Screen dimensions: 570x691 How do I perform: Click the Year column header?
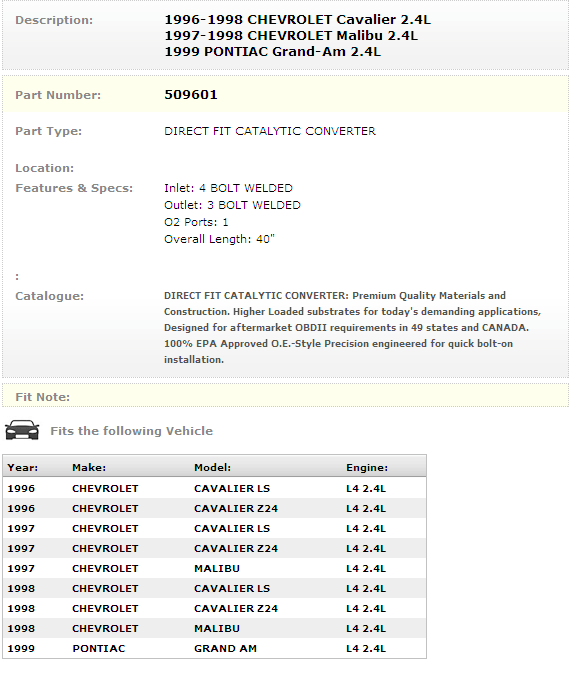click(x=22, y=468)
